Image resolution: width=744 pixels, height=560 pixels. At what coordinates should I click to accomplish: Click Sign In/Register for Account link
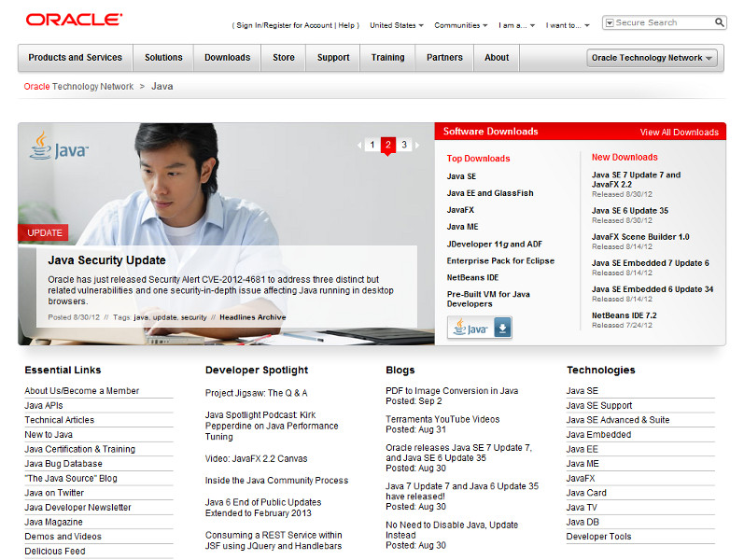pos(284,25)
